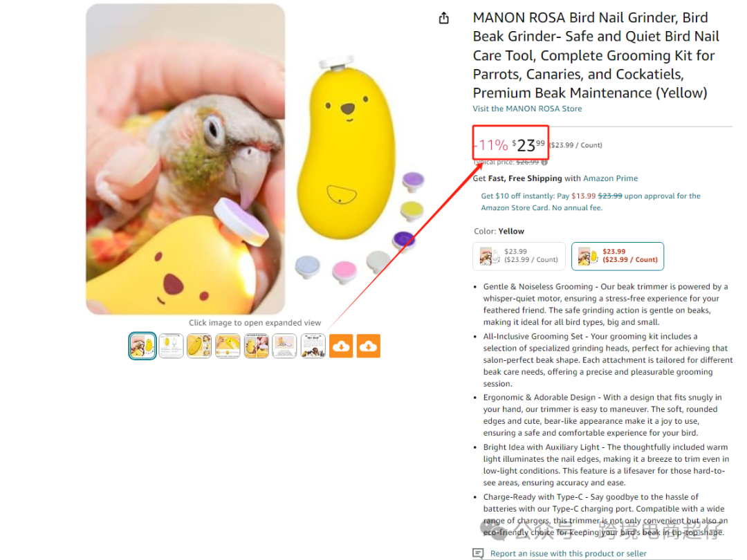Image resolution: width=747 pixels, height=560 pixels.
Task: Click the report issue speech bubble icon
Action: pyautogui.click(x=478, y=553)
